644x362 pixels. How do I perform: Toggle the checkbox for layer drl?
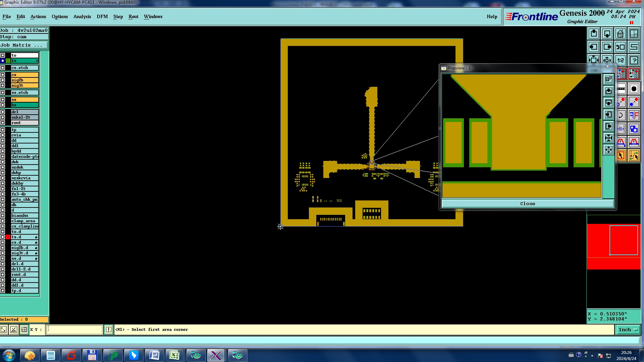click(3, 112)
